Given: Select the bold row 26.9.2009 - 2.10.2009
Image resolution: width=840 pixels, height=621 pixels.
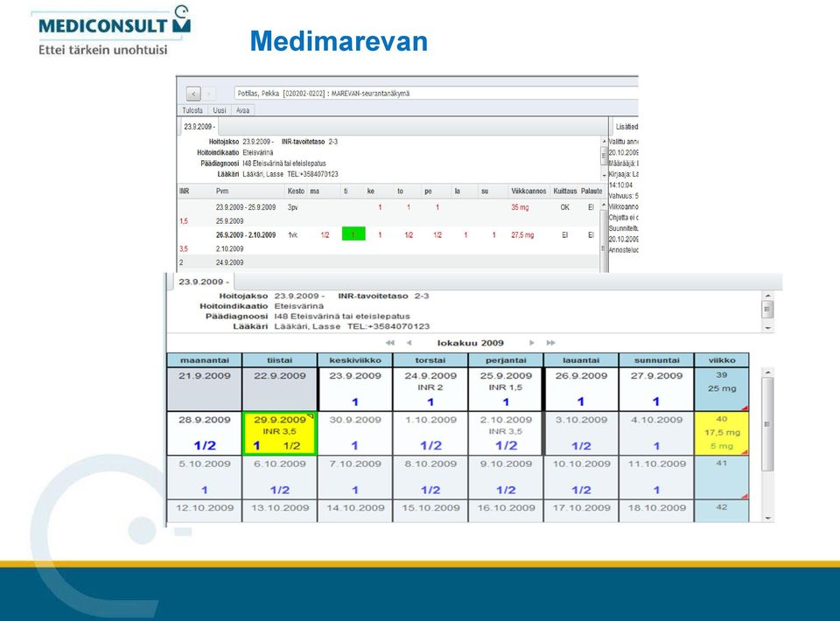Looking at the screenshot, I should point(389,235).
